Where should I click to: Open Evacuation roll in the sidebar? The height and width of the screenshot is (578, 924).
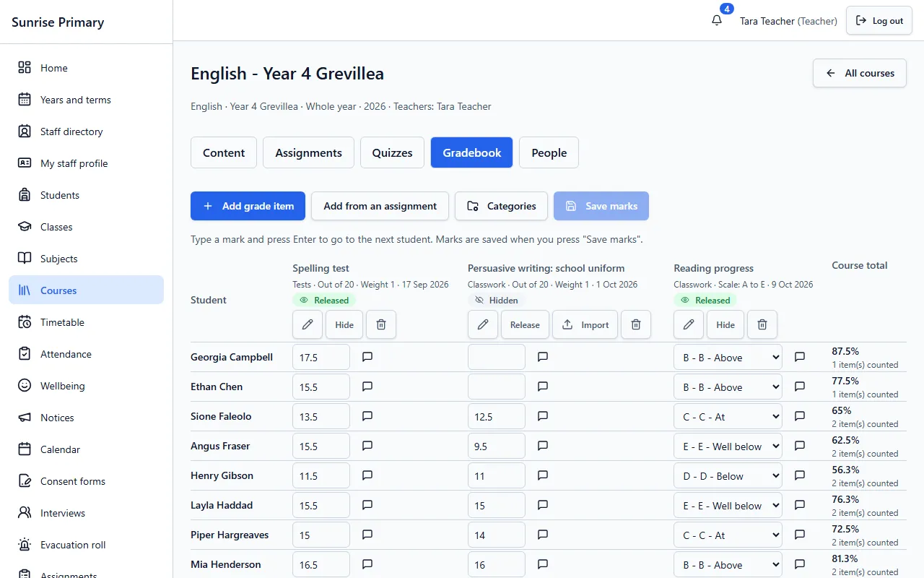tap(87, 545)
